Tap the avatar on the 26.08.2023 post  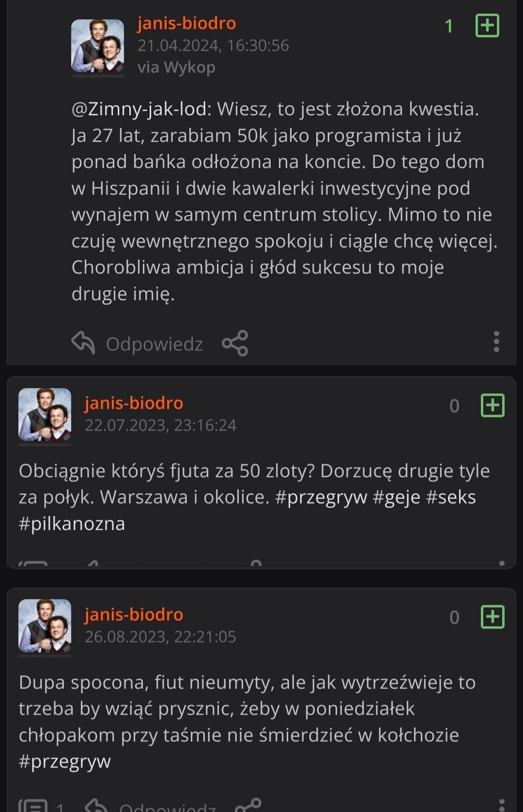pyautogui.click(x=45, y=626)
